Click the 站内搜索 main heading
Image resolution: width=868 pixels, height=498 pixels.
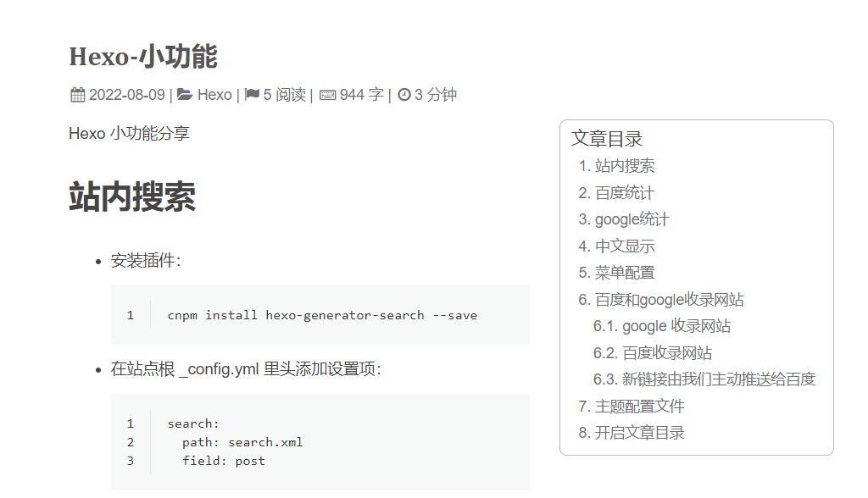click(132, 196)
